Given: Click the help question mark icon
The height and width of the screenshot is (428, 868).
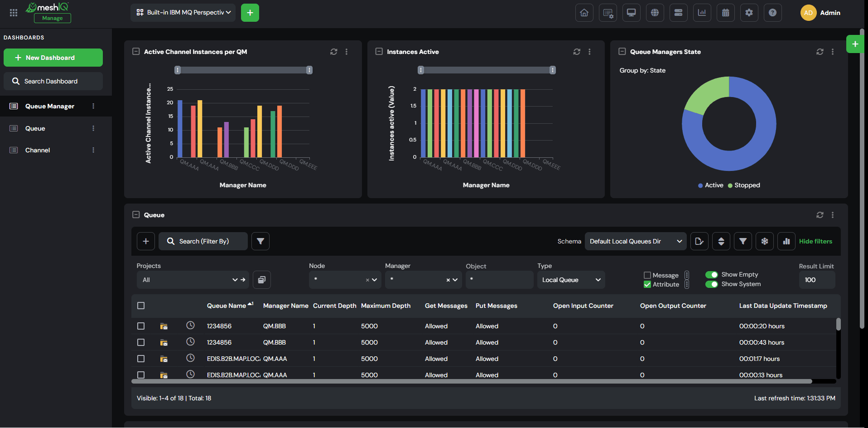Looking at the screenshot, I should pos(772,13).
